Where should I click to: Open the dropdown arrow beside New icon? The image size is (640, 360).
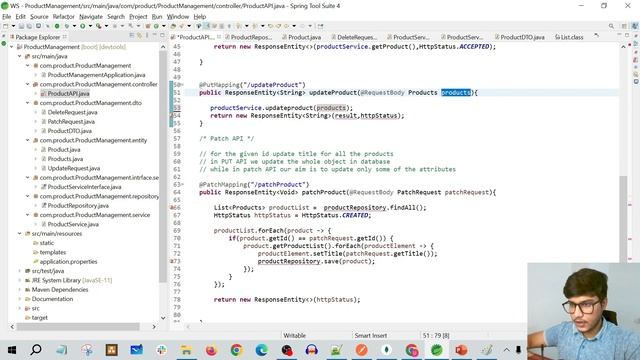tap(13, 26)
